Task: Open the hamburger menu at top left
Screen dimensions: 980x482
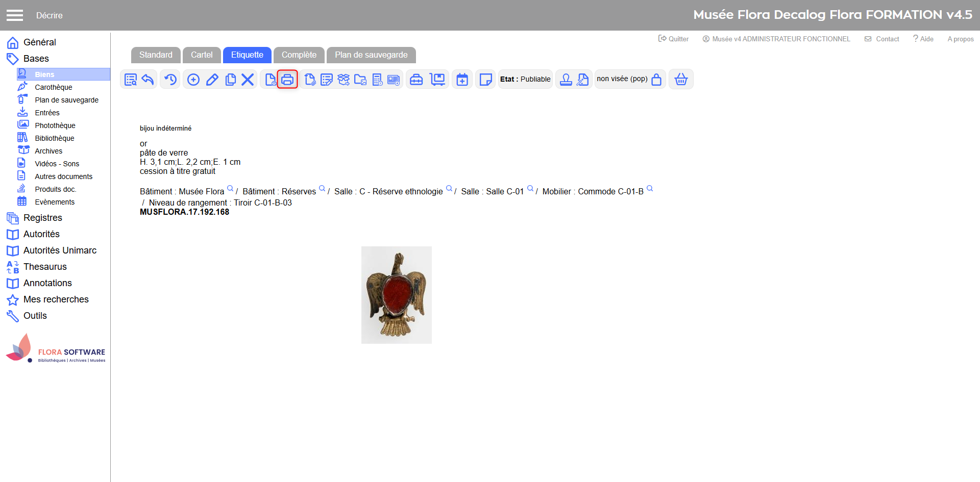Action: pyautogui.click(x=15, y=15)
